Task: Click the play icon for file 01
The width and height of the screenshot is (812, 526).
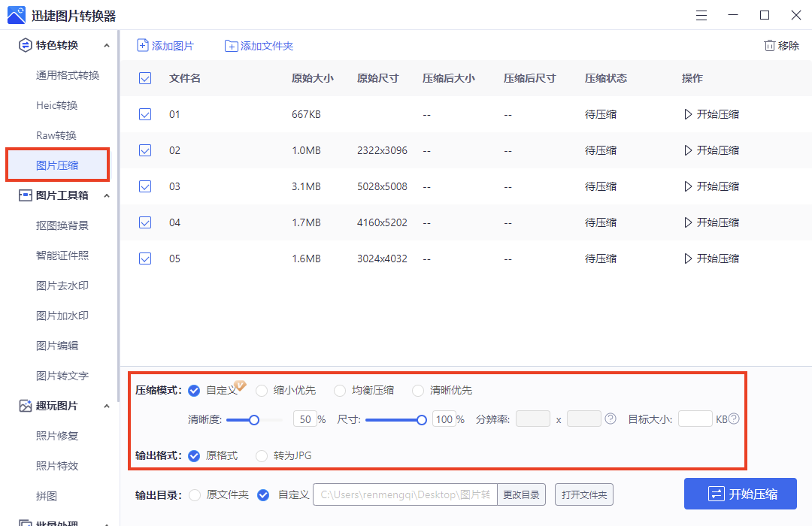Action: coord(688,114)
